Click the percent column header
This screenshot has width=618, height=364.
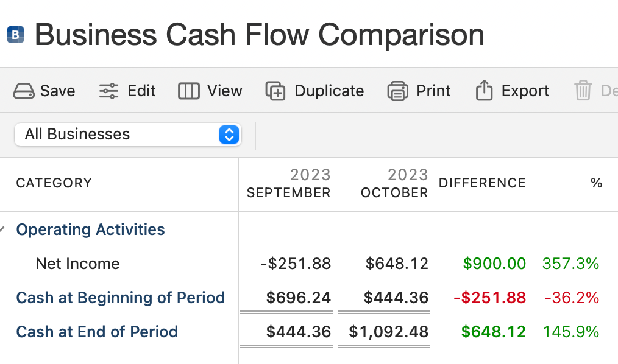(596, 183)
